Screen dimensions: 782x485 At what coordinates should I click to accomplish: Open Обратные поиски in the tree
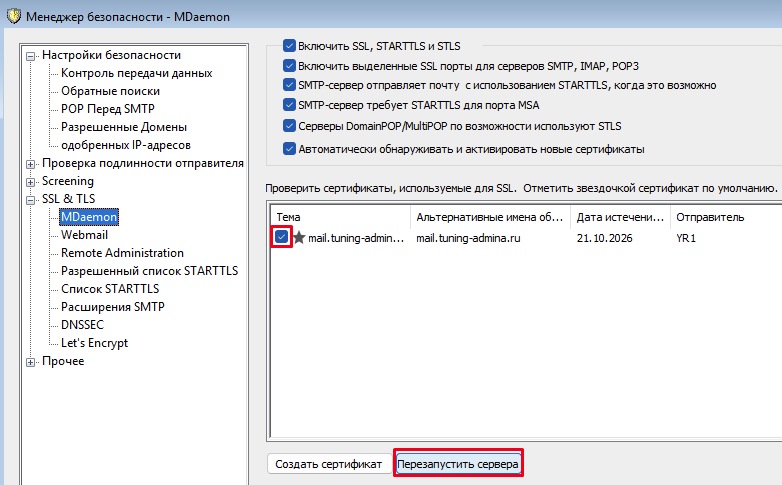(110, 91)
